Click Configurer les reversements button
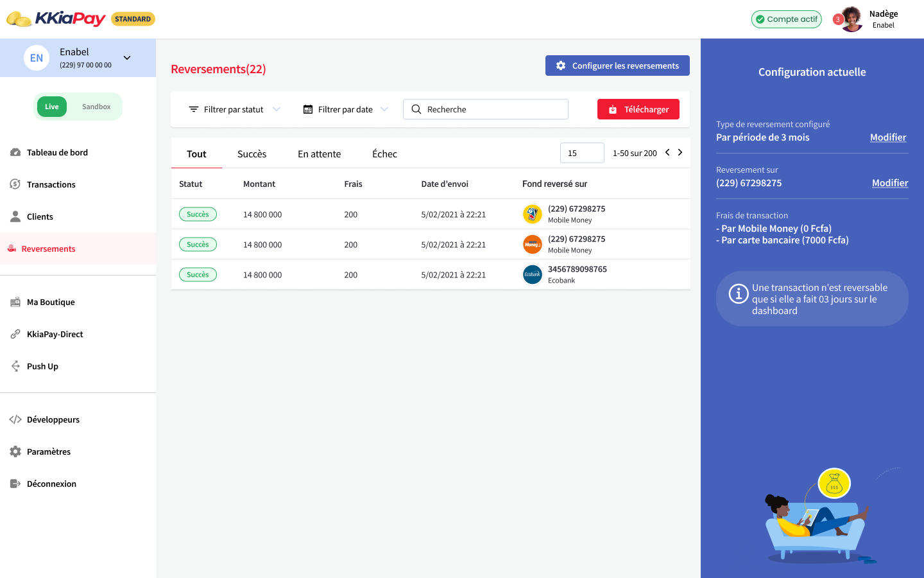The image size is (924, 578). pos(617,66)
